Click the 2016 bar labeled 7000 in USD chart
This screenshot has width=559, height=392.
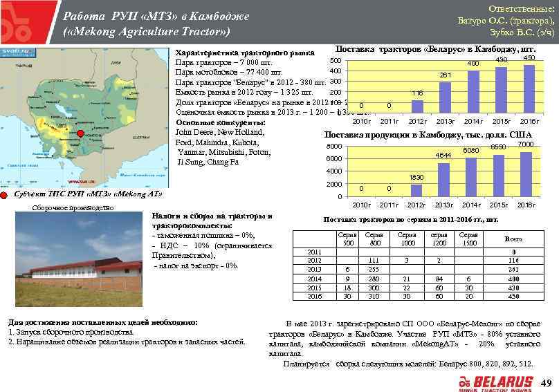click(x=526, y=174)
